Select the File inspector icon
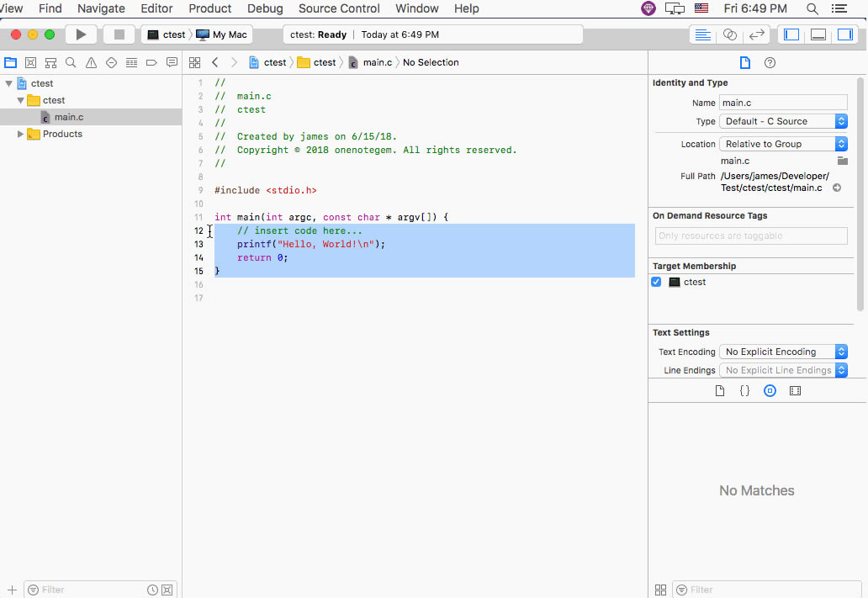This screenshot has width=868, height=598. pyautogui.click(x=744, y=62)
